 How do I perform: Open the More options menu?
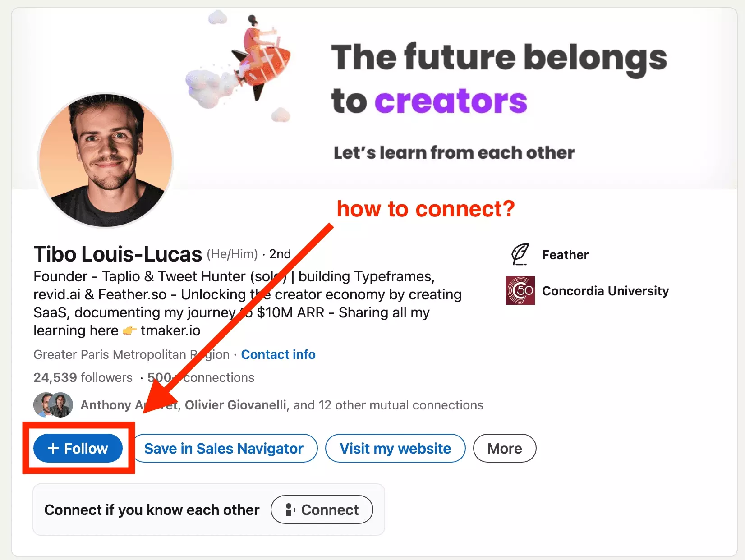click(x=504, y=448)
